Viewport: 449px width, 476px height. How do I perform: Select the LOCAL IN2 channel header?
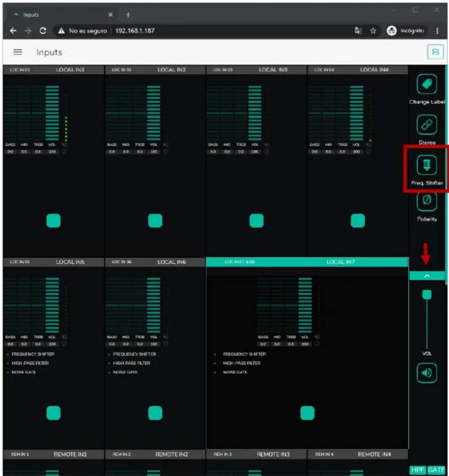point(155,69)
